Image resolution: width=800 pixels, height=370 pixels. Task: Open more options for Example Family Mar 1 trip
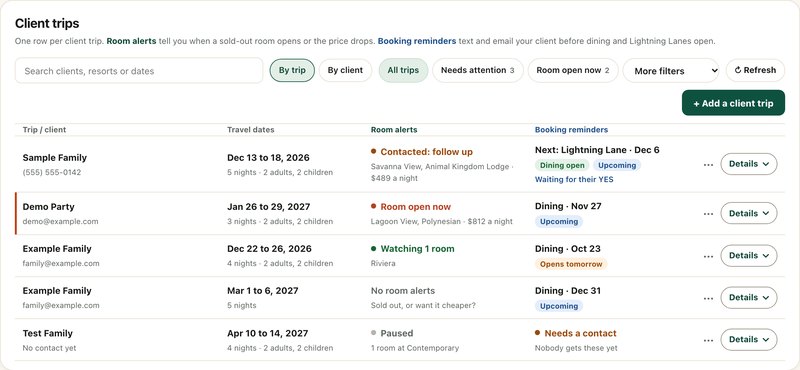coord(708,298)
